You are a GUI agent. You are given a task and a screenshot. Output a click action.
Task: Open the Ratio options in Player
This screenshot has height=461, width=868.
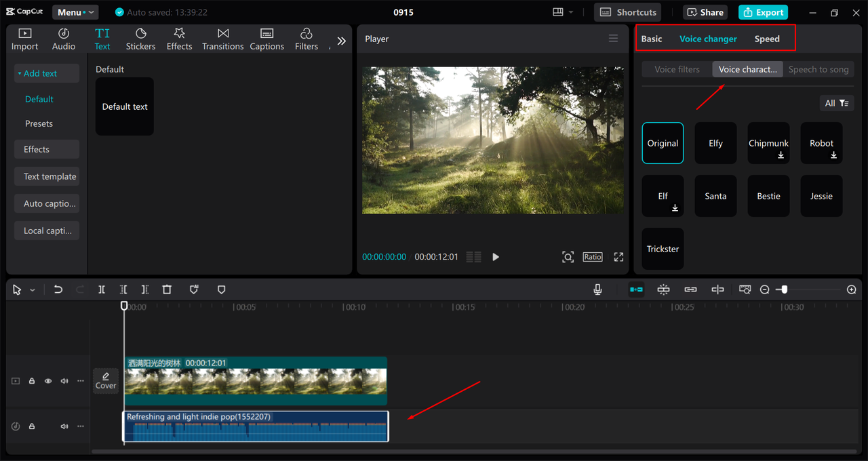pos(592,257)
